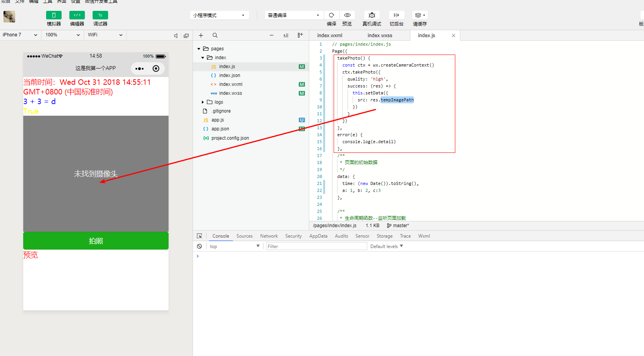Open real device debugging bug icon
This screenshot has width=644, height=356.
click(372, 15)
